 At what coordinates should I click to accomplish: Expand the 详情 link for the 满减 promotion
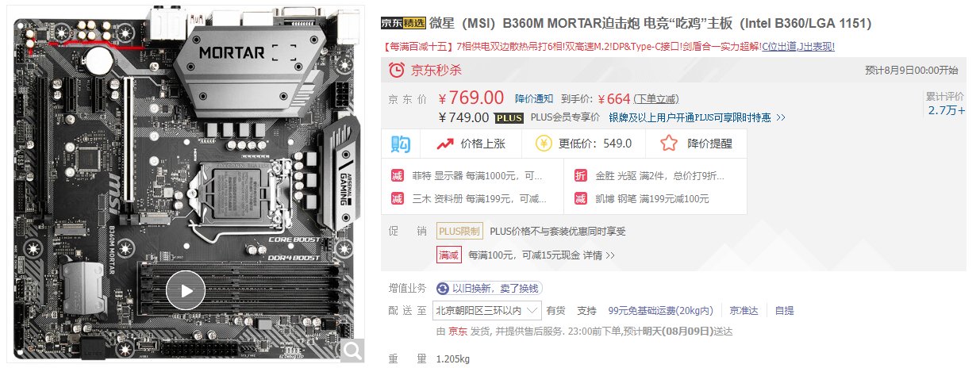pyautogui.click(x=598, y=255)
